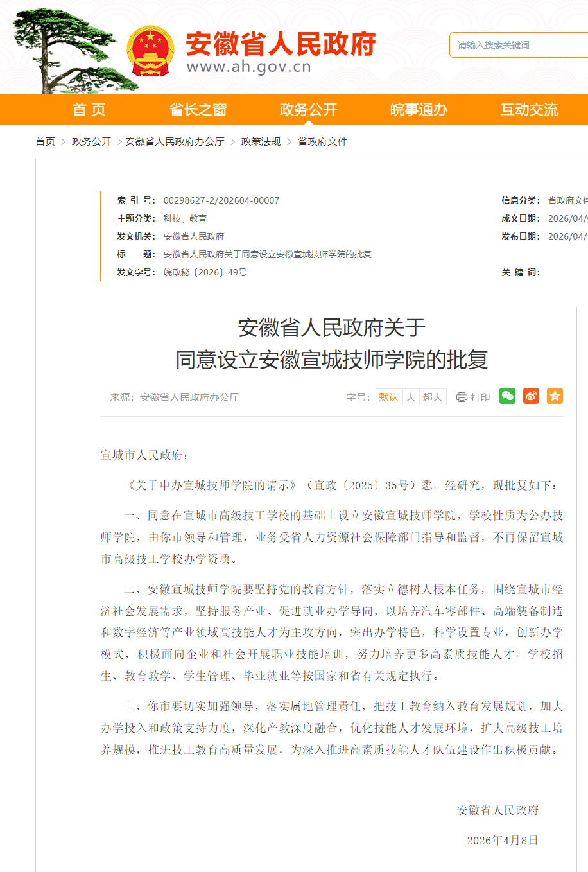
Task: Open the 省长之窗 navigation tab
Action: pyautogui.click(x=198, y=110)
